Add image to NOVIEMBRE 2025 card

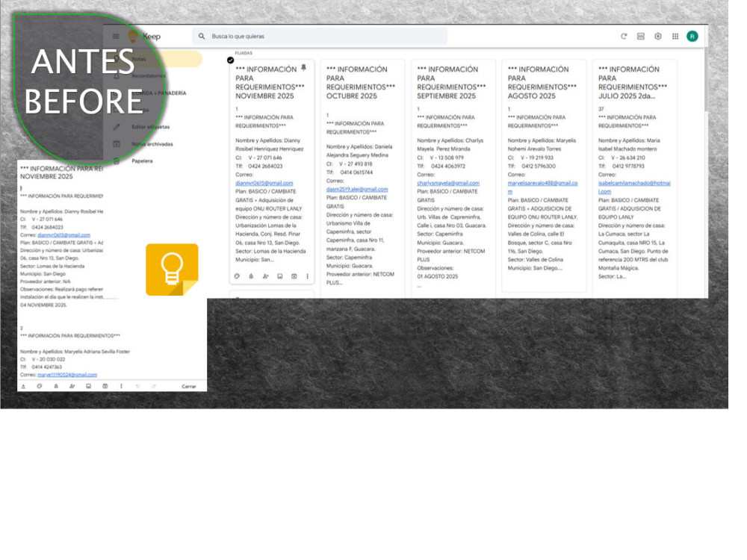[279, 276]
